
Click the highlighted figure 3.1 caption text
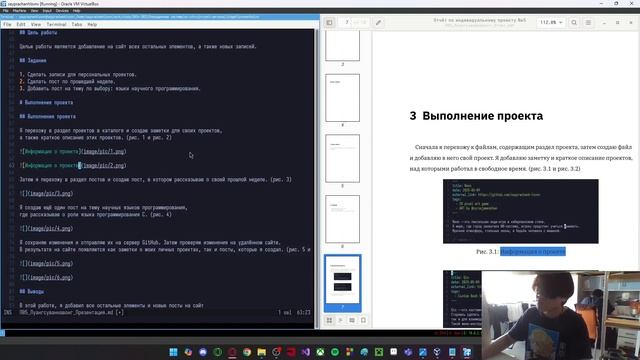click(x=533, y=251)
